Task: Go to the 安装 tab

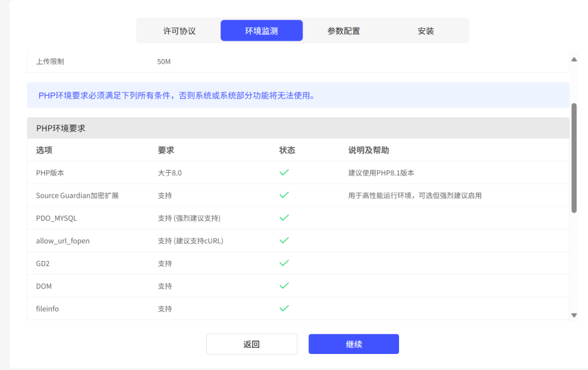Action: pyautogui.click(x=425, y=31)
